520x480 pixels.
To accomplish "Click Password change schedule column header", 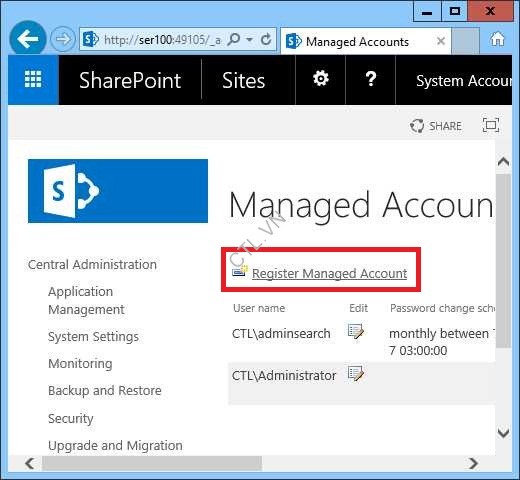I will 442,308.
